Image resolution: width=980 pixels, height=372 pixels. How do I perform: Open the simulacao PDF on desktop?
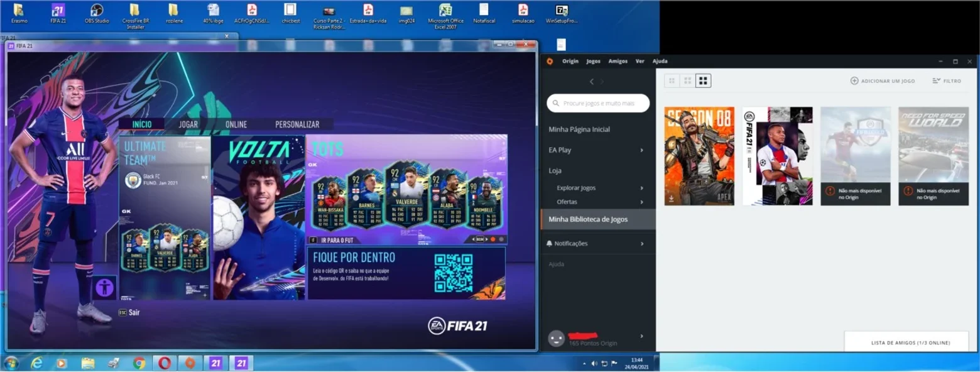click(523, 13)
